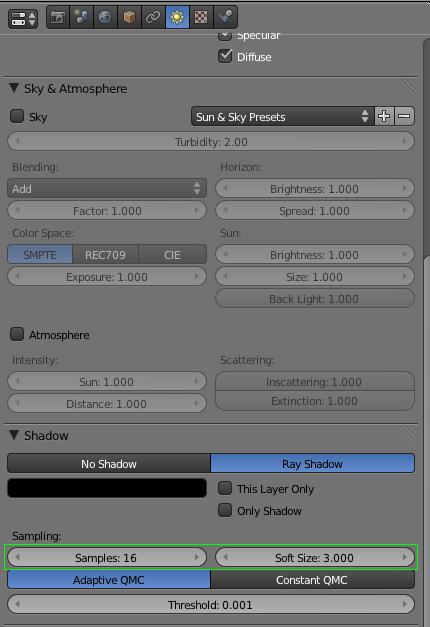Viewport: 430px width, 627px height.
Task: Switch to Scene properties tab icon
Action: 82,17
